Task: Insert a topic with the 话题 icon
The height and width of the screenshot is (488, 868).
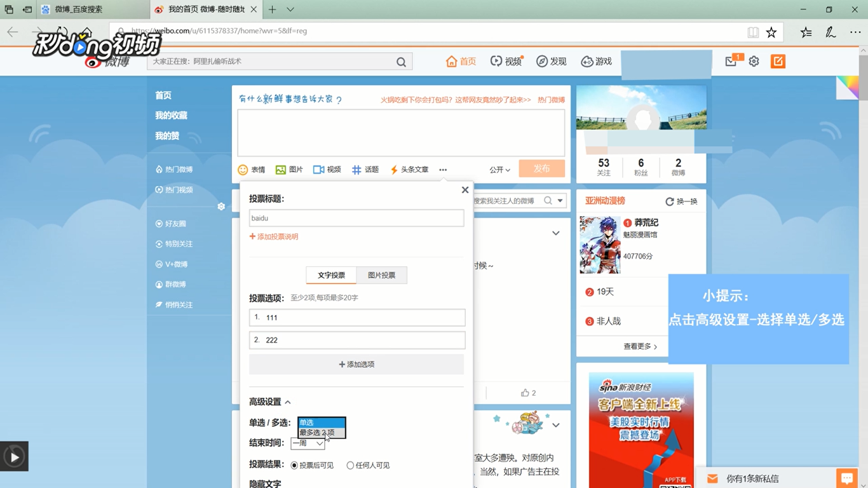Action: [364, 169]
